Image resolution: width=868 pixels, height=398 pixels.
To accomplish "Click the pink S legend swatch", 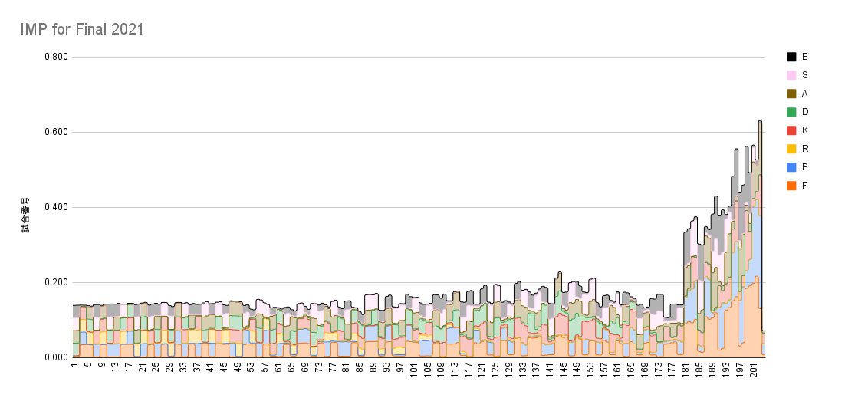I will [x=791, y=74].
